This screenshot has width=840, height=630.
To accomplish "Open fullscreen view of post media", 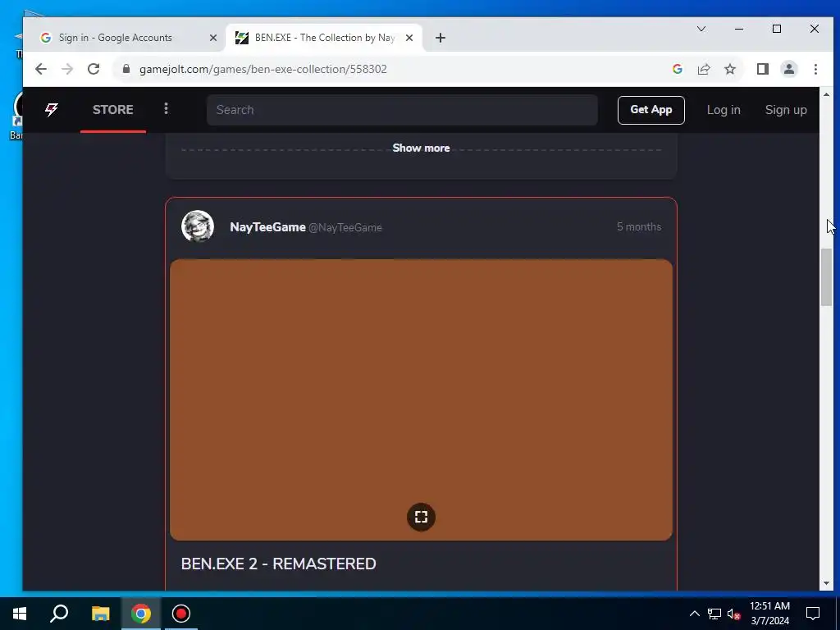I will [421, 517].
